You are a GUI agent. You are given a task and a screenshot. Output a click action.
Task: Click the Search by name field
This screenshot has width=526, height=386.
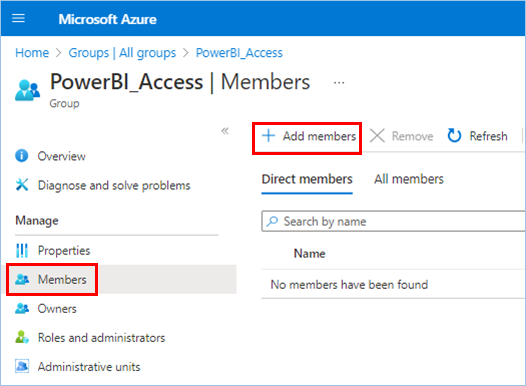393,221
